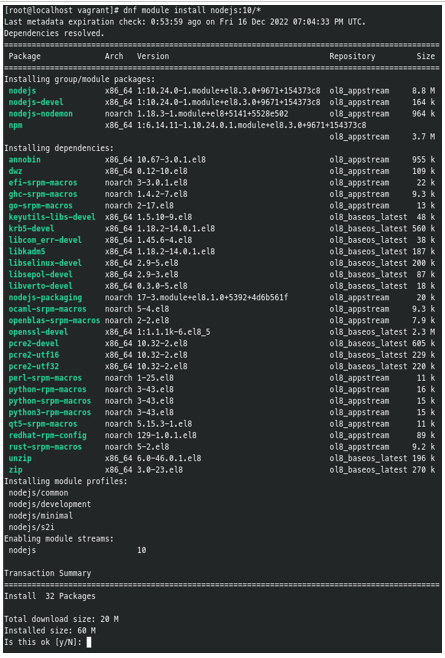Viewport: 445px width, 658px height.
Task: Select the nodejs package name
Action: click(x=22, y=91)
